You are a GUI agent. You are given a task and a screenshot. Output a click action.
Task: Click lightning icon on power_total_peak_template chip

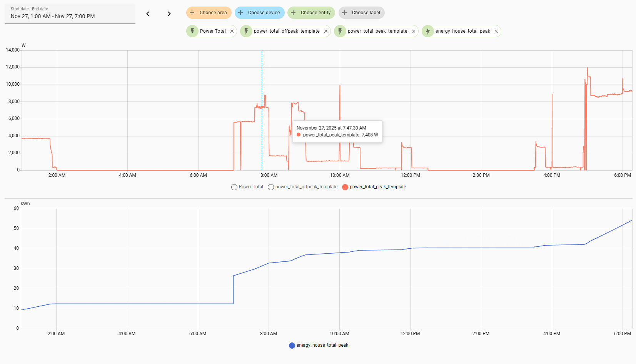tap(340, 31)
